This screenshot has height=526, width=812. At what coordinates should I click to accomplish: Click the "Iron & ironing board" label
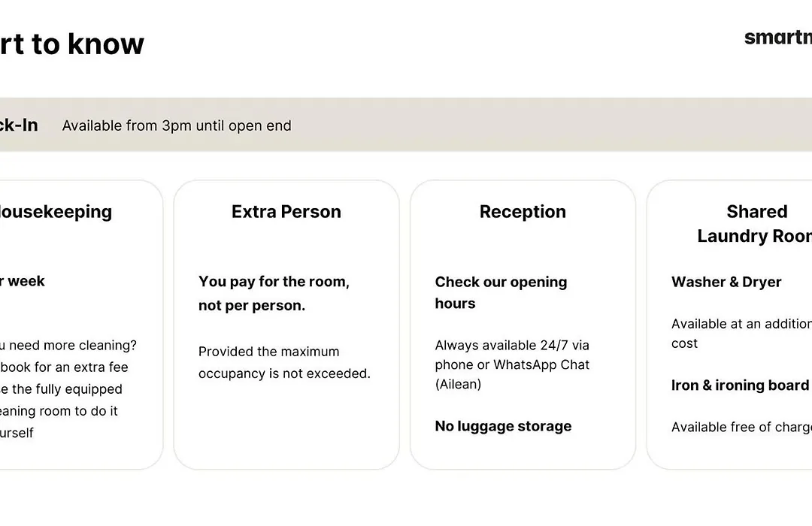tap(740, 385)
